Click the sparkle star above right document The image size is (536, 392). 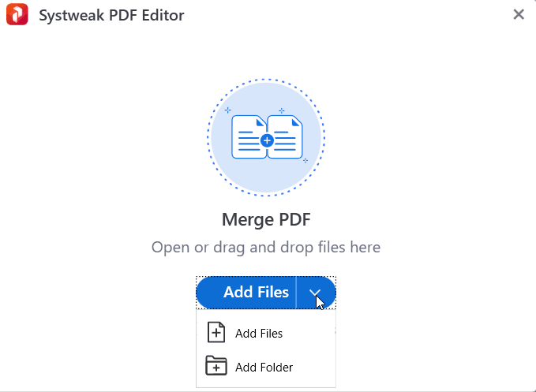point(281,110)
